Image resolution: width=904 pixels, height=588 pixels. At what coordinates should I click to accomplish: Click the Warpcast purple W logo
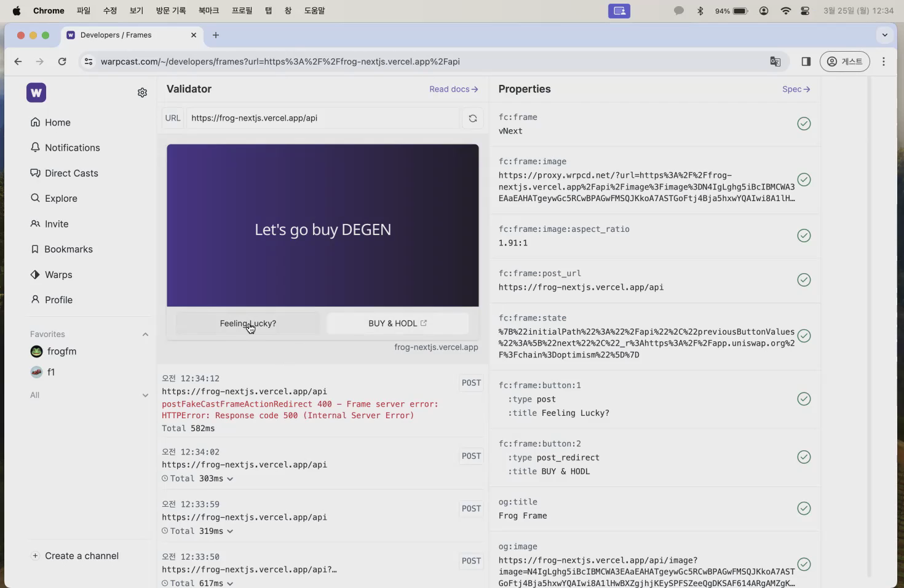(36, 92)
